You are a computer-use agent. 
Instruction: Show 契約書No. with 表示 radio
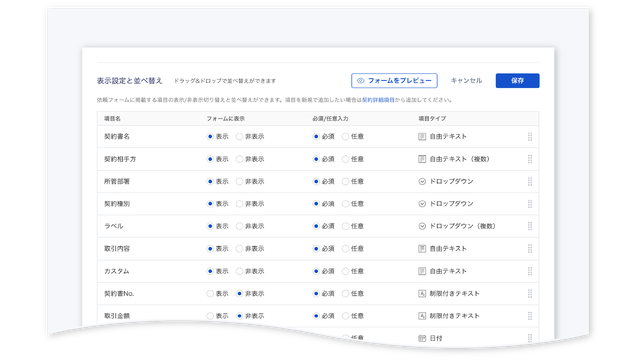210,293
